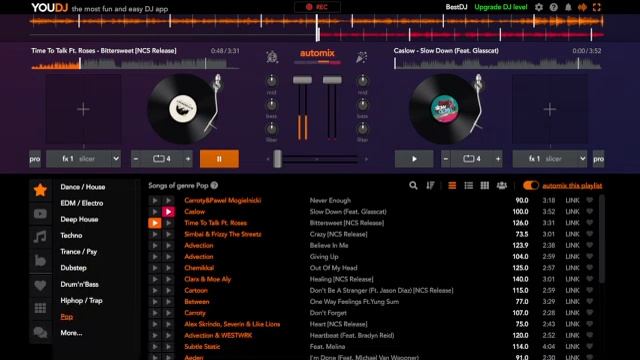The height and width of the screenshot is (360, 640).
Task: Open the BestDJ profile link
Action: coord(456,7)
